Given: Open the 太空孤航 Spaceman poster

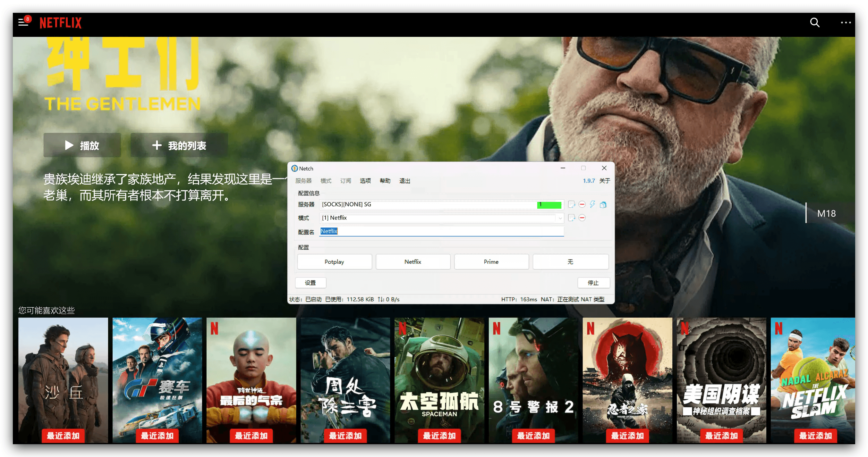Looking at the screenshot, I should pyautogui.click(x=439, y=380).
